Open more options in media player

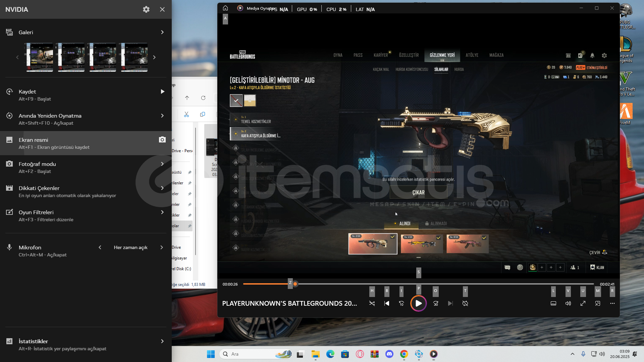click(612, 303)
